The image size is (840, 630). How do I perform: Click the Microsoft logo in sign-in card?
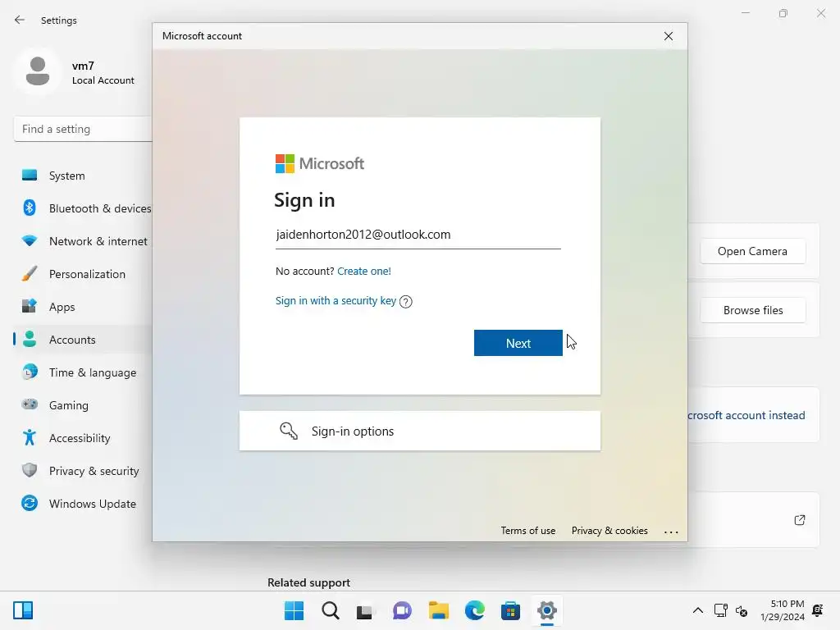click(x=320, y=163)
